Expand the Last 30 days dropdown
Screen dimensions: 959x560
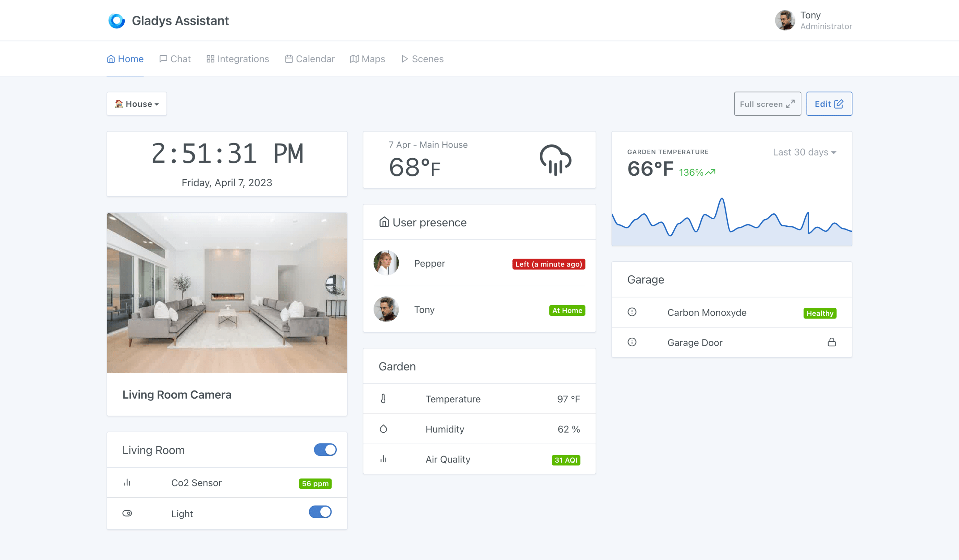click(804, 152)
